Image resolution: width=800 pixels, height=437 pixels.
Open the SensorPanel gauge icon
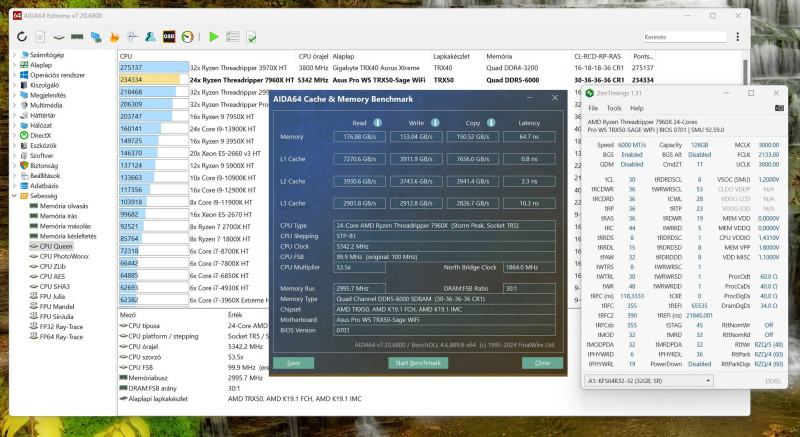pyautogui.click(x=187, y=37)
